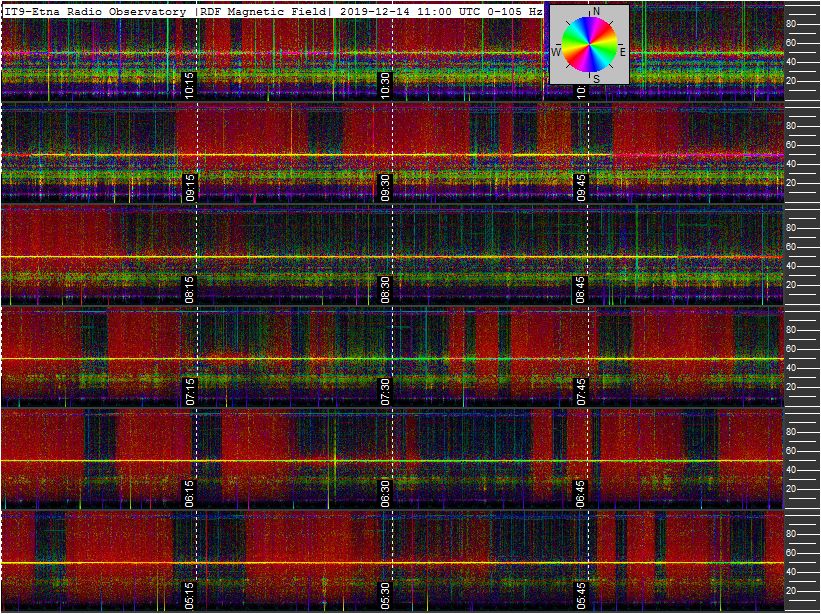This screenshot has width=821, height=614.
Task: Select the 08:45 time marker
Action: [581, 289]
